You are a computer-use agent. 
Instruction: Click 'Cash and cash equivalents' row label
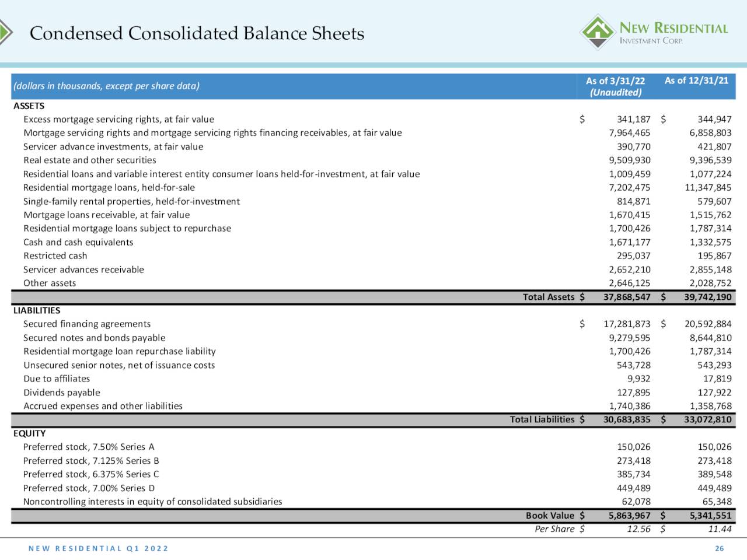pos(78,242)
